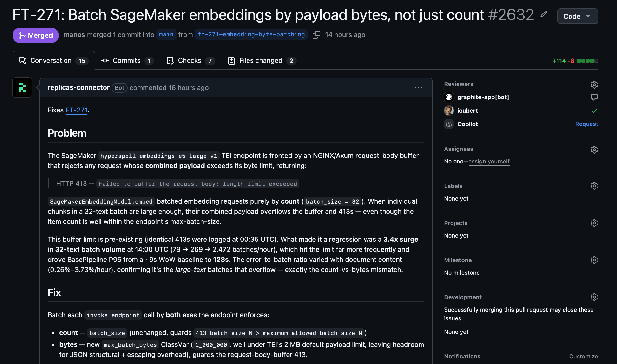Switch to the Conversation tab
Screen dimensions: 617x364
tap(54, 61)
